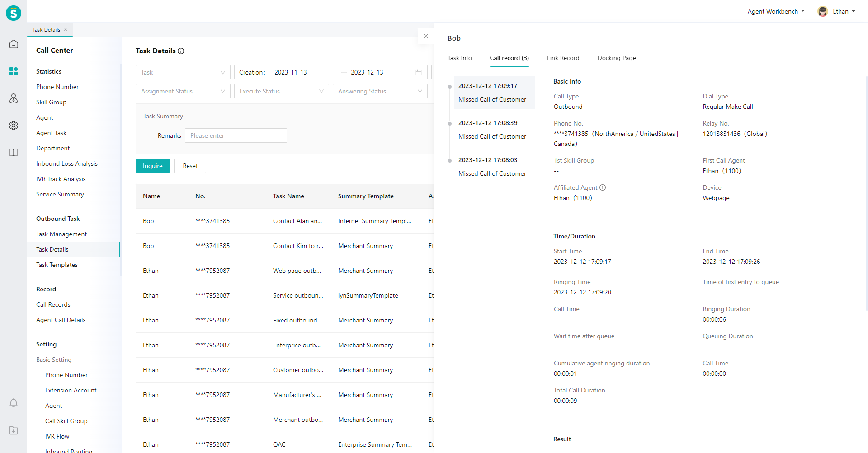
Task: Click Relay No. 12013831436 value
Action: tap(735, 134)
